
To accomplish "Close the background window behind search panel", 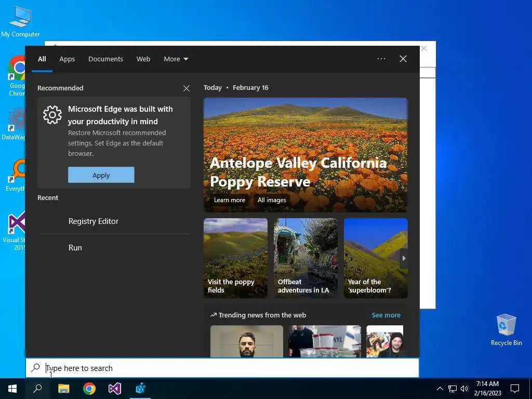I will pos(424,48).
